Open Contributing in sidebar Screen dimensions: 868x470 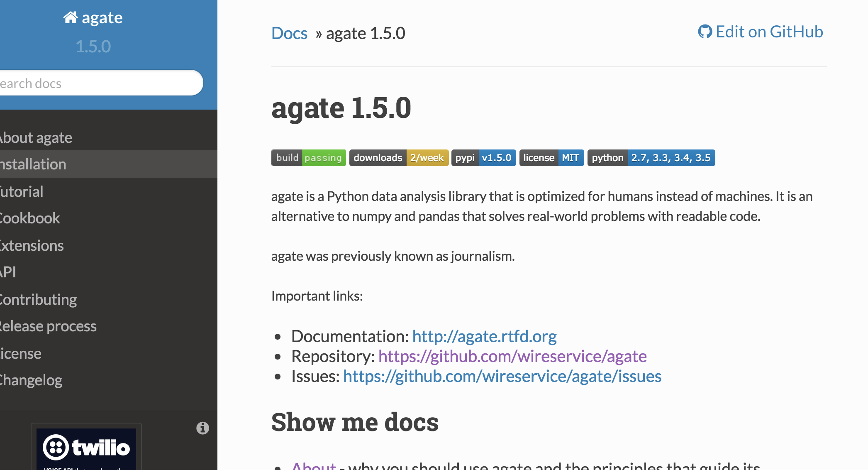[x=109, y=299]
